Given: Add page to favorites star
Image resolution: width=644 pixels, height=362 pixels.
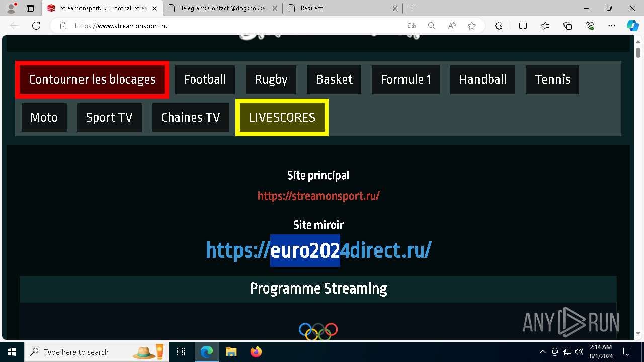Looking at the screenshot, I should tap(472, 26).
